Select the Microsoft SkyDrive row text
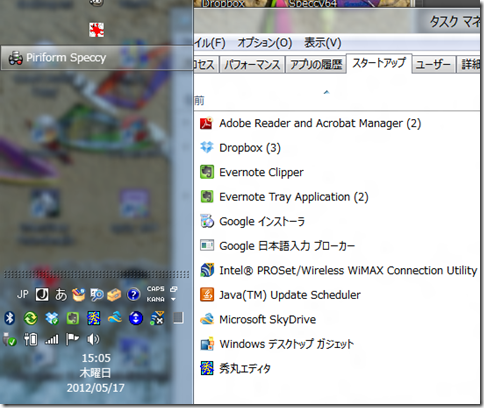The width and height of the screenshot is (484, 408). 268,319
